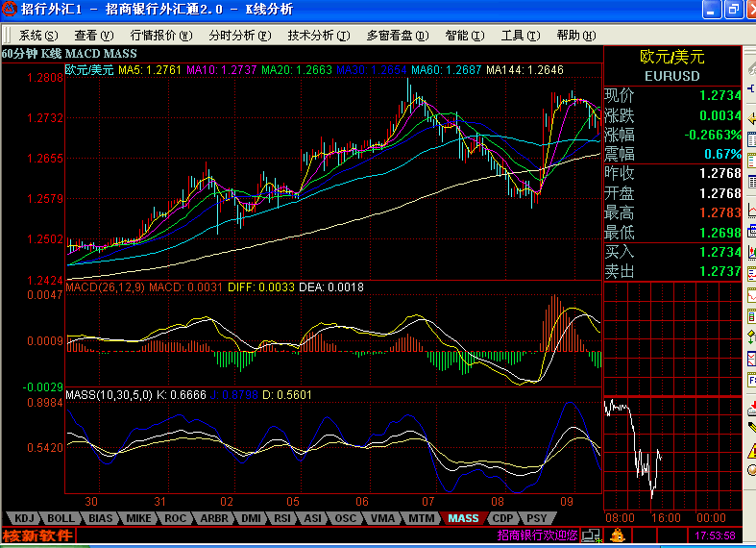Click the green MA20: 1.2663 label
Screen dimensions: 756x548
[297, 70]
